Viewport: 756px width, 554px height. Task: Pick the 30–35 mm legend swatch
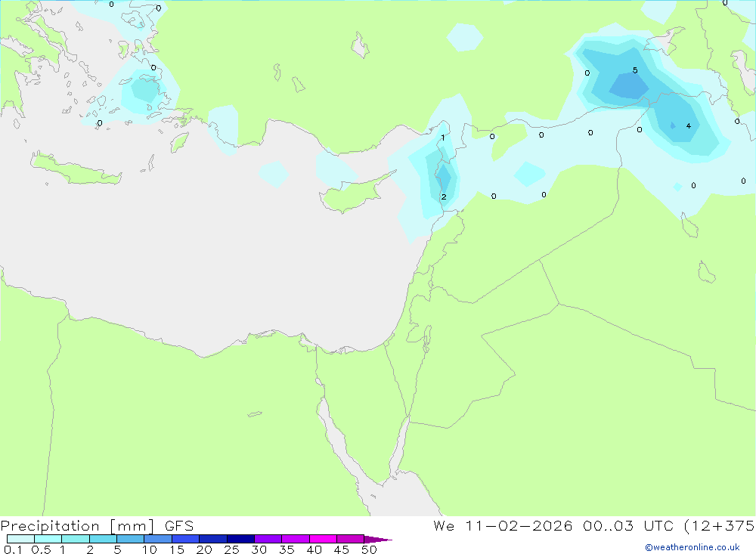tap(268, 539)
